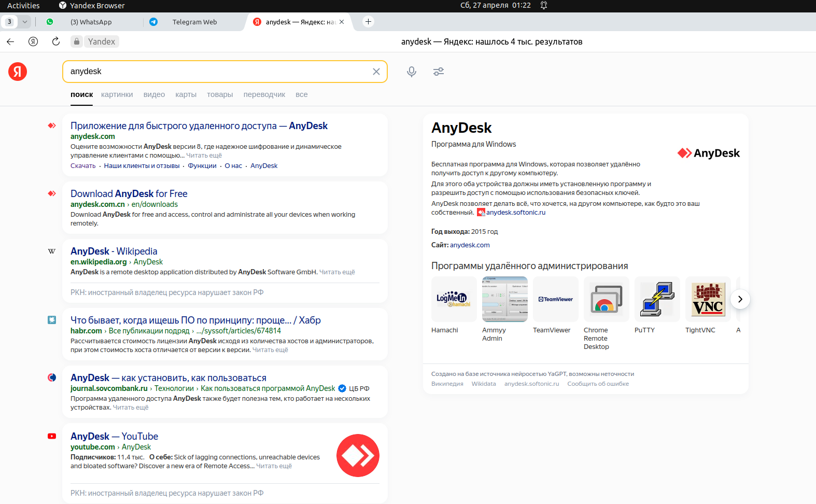Image resolution: width=816 pixels, height=504 pixels.
Task: Open the TightVNC thumbnail
Action: click(x=708, y=299)
